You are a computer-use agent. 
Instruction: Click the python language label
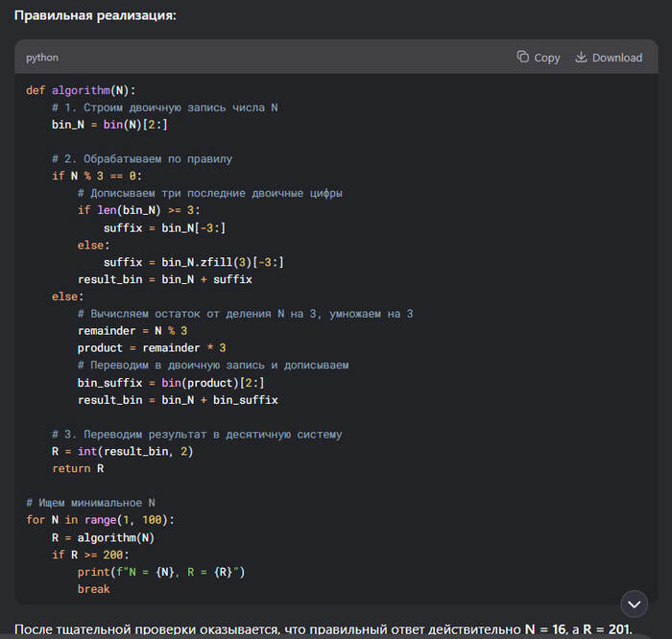point(42,58)
